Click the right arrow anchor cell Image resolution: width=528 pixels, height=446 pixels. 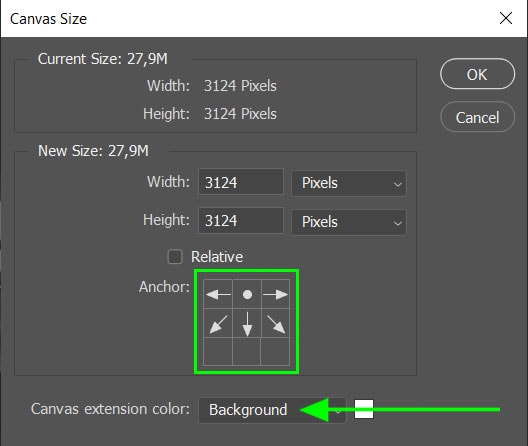coord(275,294)
